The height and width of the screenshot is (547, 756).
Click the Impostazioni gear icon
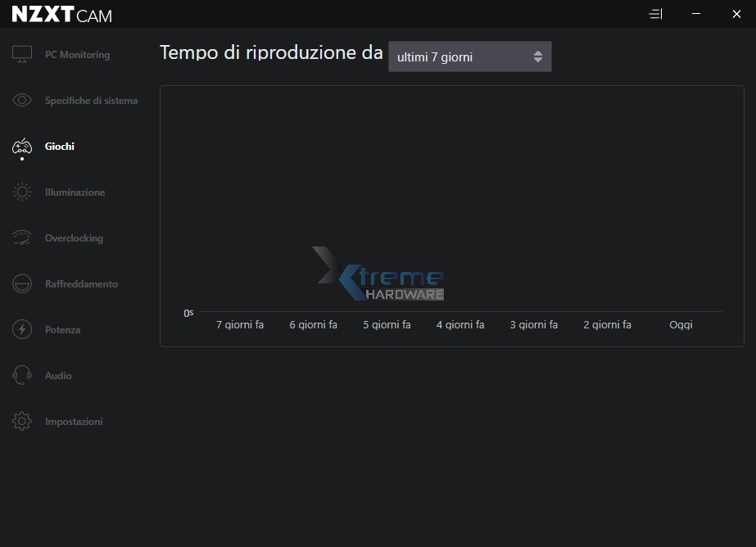pos(22,422)
